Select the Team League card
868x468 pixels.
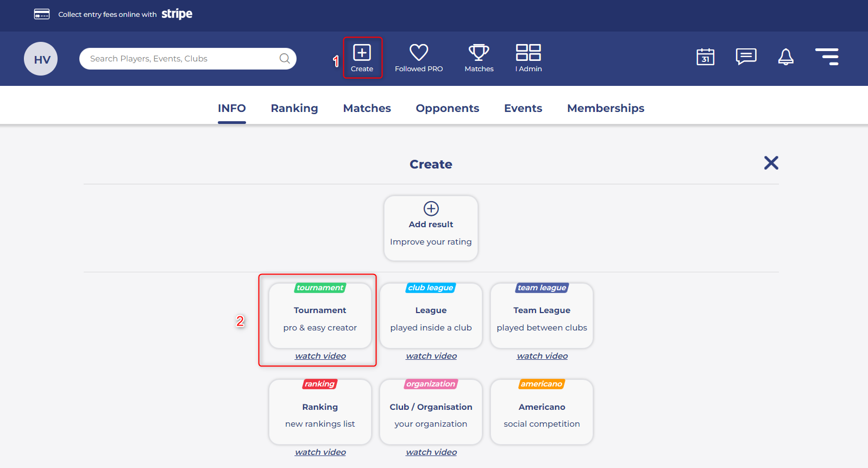pyautogui.click(x=542, y=316)
